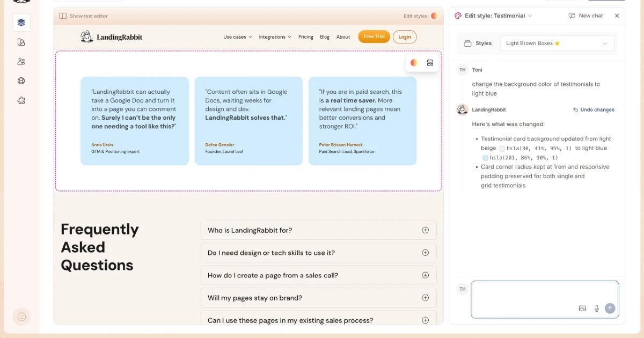This screenshot has width=644, height=338.
Task: Open the layers icon in left sidebar
Action: click(x=21, y=23)
